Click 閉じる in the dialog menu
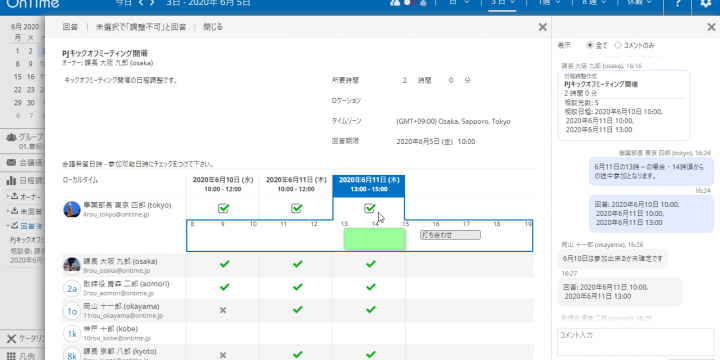This screenshot has width=720, height=360. click(213, 27)
